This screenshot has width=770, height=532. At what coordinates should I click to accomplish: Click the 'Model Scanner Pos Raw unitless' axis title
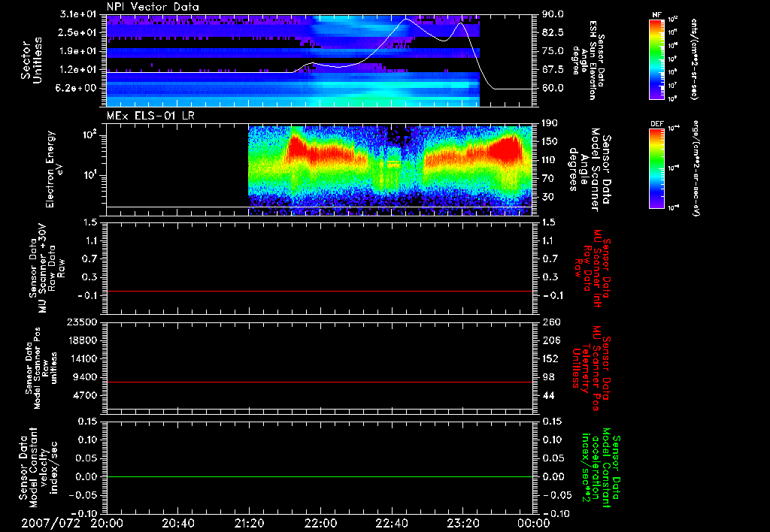42,368
